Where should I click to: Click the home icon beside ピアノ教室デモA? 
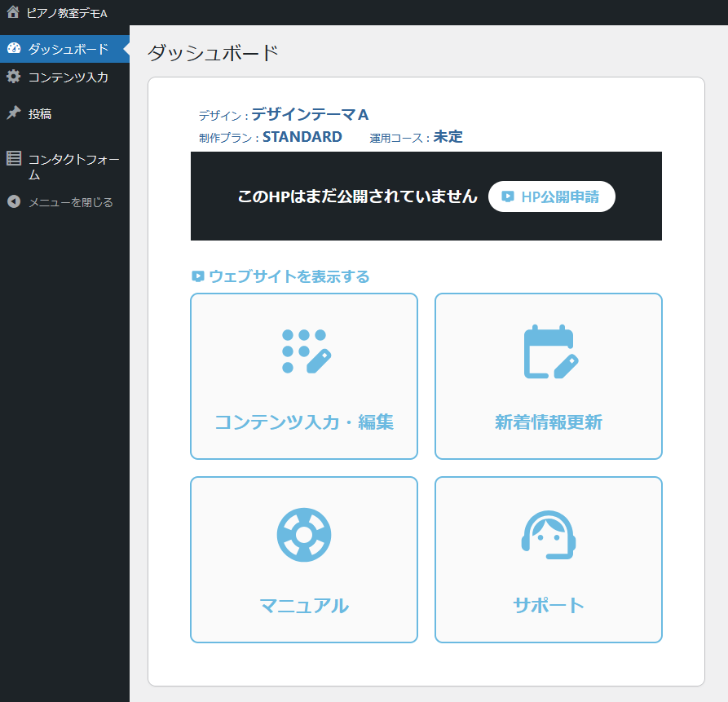pos(13,12)
